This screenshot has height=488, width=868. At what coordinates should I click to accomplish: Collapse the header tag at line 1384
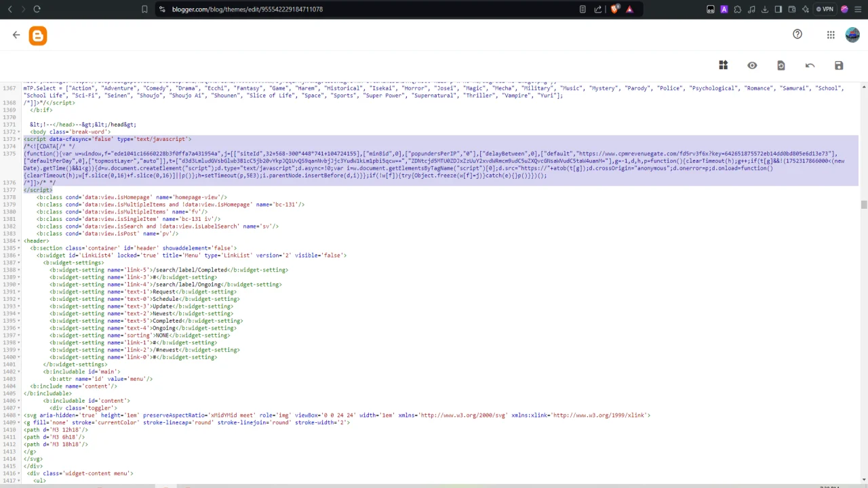click(x=19, y=241)
